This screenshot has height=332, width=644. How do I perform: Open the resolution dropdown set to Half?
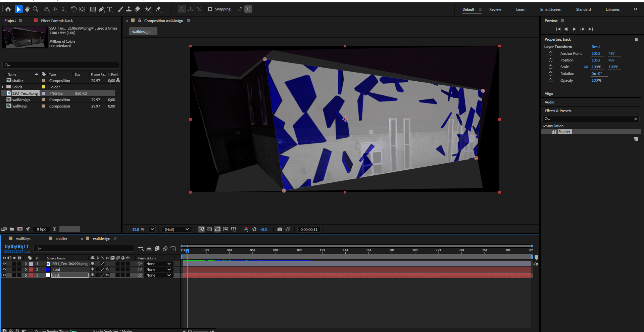click(177, 229)
